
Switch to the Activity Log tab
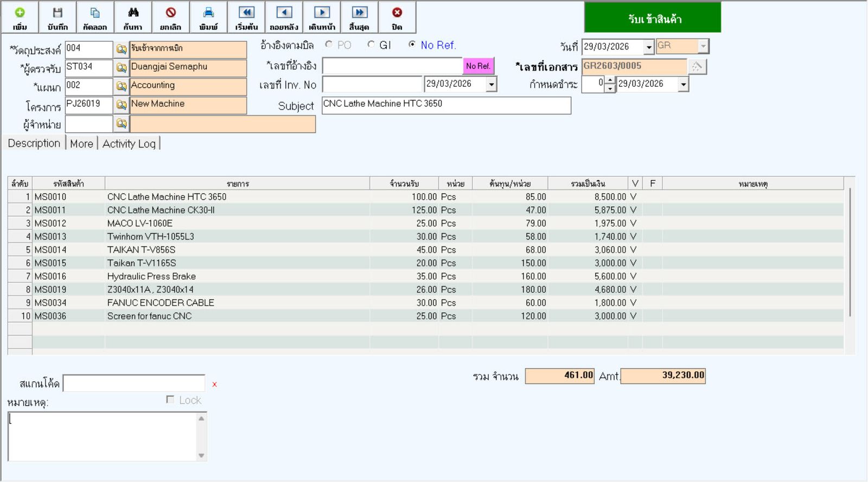point(129,144)
